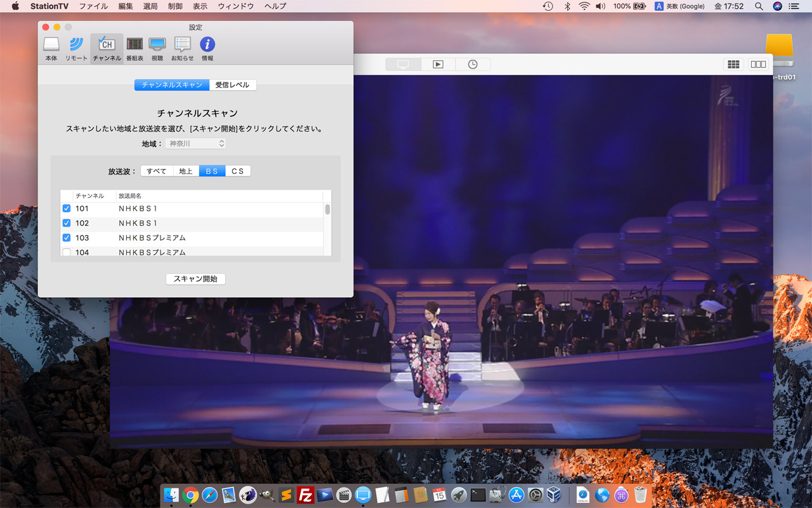812x508 pixels.
Task: Open Terminal from the Dock
Action: pos(478,495)
